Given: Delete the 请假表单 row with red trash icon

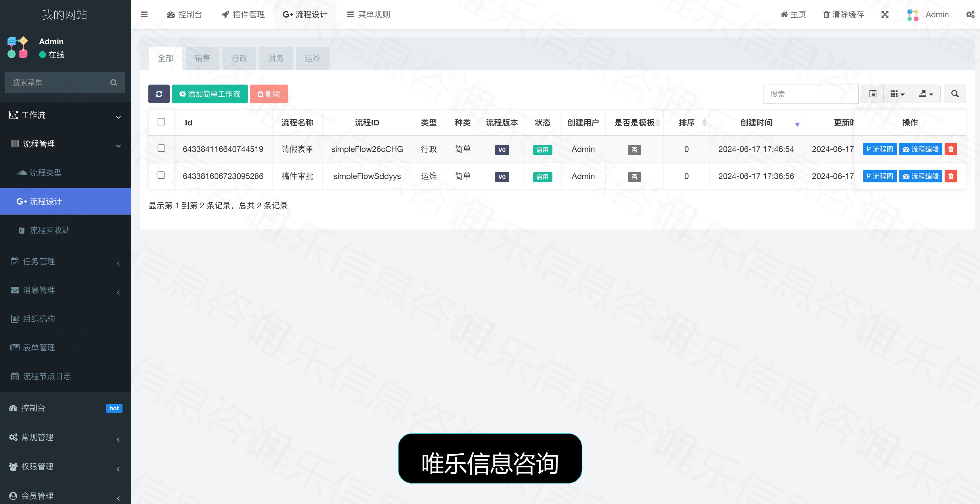Looking at the screenshot, I should [951, 149].
